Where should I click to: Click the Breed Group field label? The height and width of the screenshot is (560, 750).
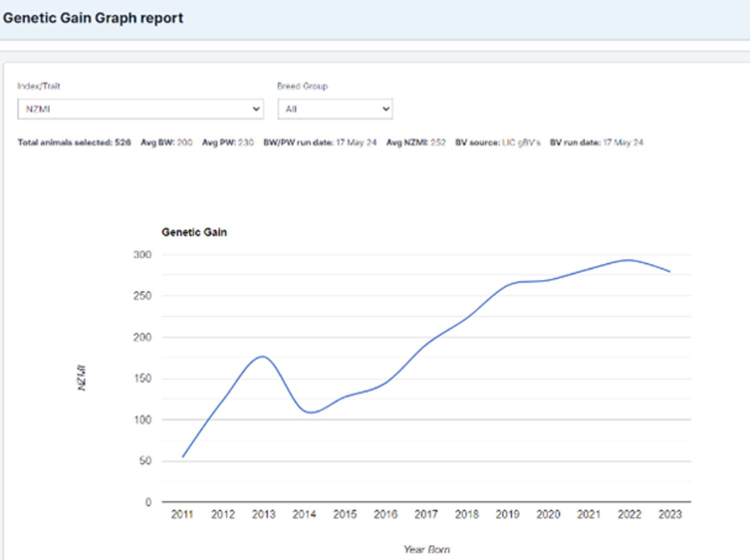pyautogui.click(x=302, y=86)
